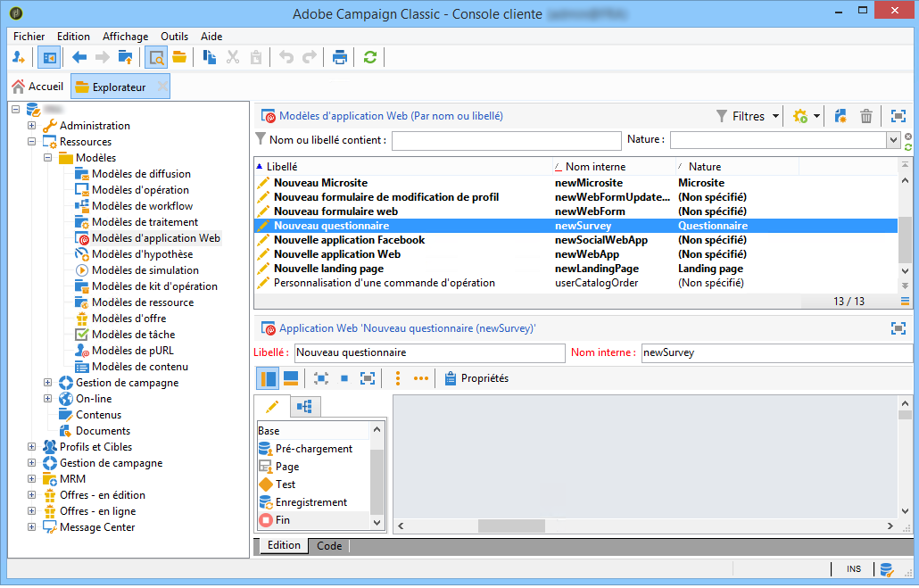Image resolution: width=919 pixels, height=588 pixels.
Task: Click the horizontal dots alignment icon
Action: click(x=421, y=378)
